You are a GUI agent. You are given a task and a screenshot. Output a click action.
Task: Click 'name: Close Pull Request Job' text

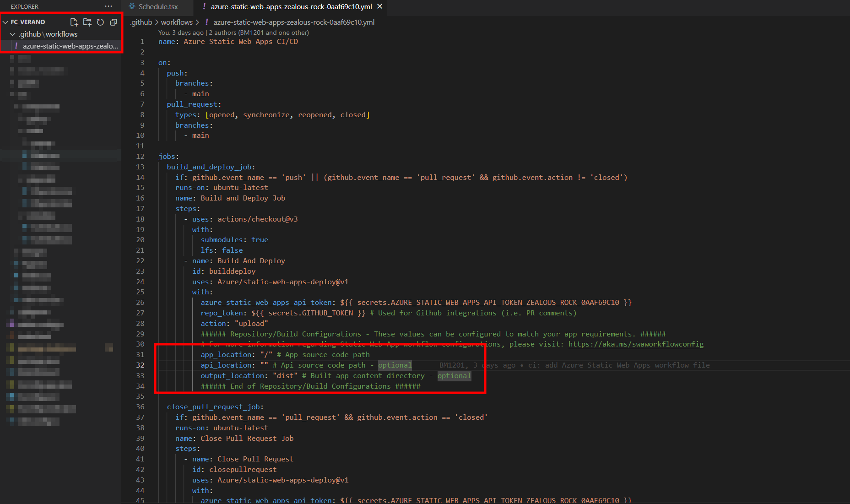coord(234,439)
